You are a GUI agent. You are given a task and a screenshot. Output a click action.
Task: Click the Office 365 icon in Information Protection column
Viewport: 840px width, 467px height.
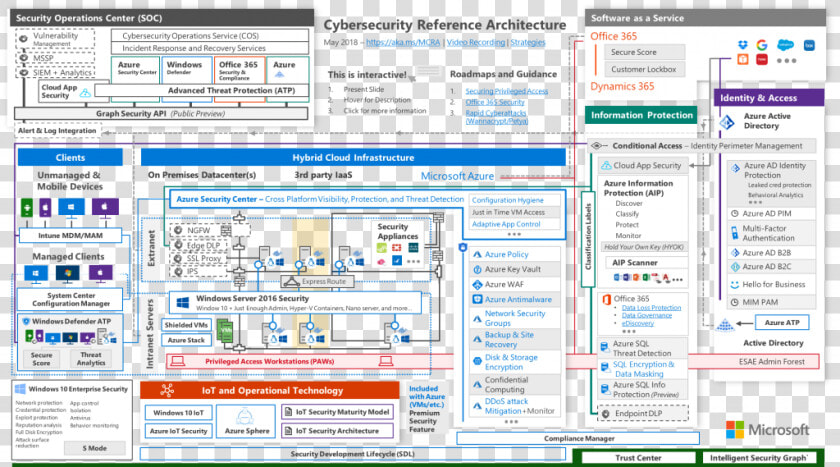tap(606, 299)
